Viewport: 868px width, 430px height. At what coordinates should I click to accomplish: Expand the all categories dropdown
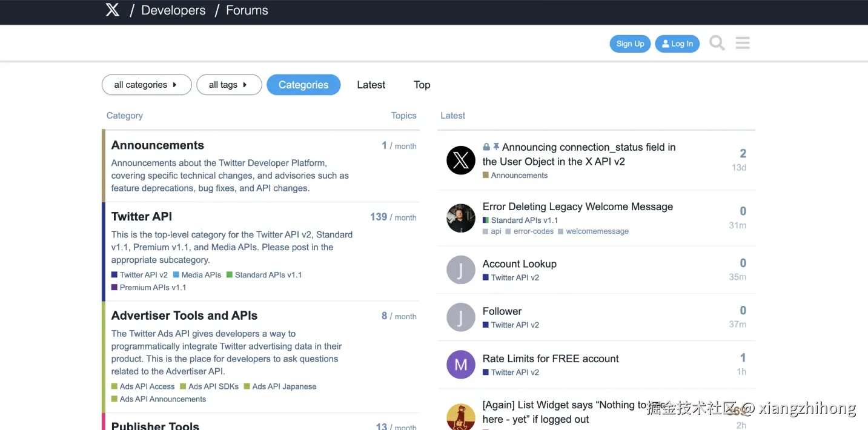146,85
